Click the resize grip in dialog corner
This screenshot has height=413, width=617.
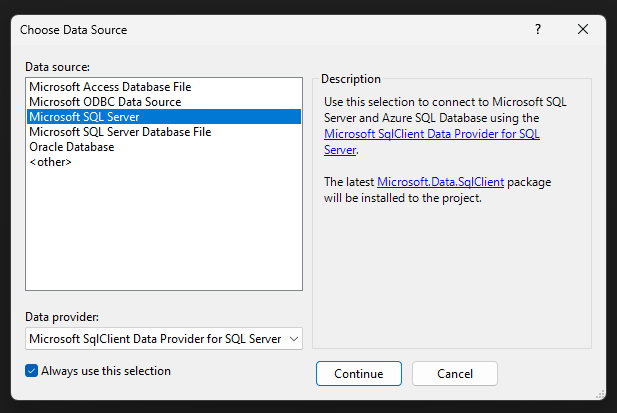coord(599,394)
